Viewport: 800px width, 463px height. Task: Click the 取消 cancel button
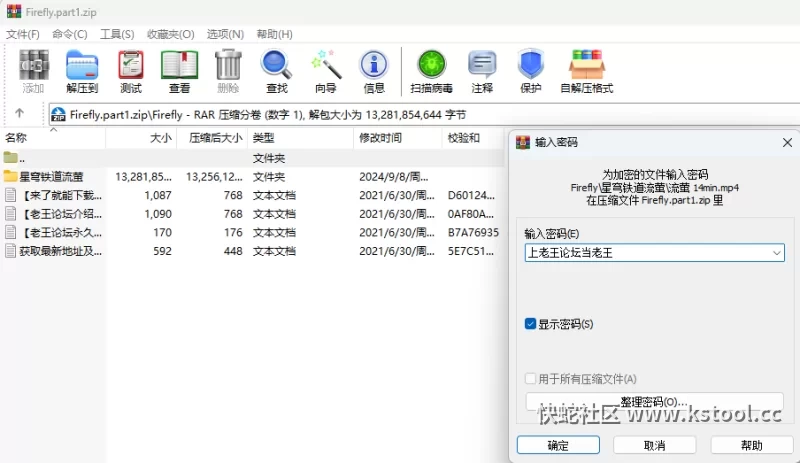point(655,445)
